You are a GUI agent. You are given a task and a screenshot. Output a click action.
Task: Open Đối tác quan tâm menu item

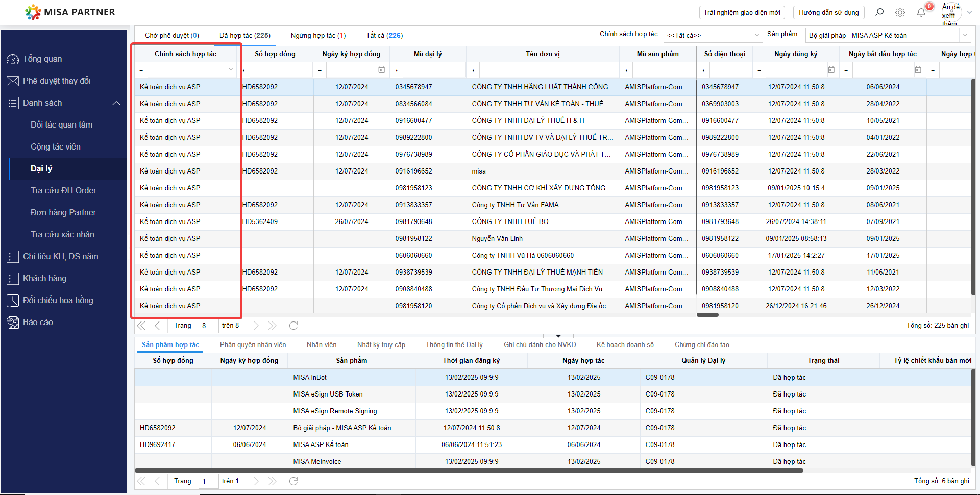click(62, 125)
